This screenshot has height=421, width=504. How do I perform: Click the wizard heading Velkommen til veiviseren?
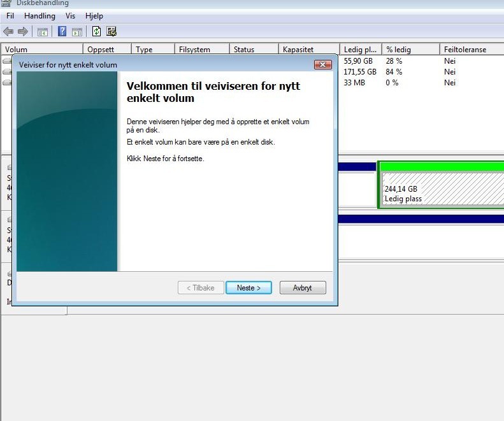pos(213,92)
